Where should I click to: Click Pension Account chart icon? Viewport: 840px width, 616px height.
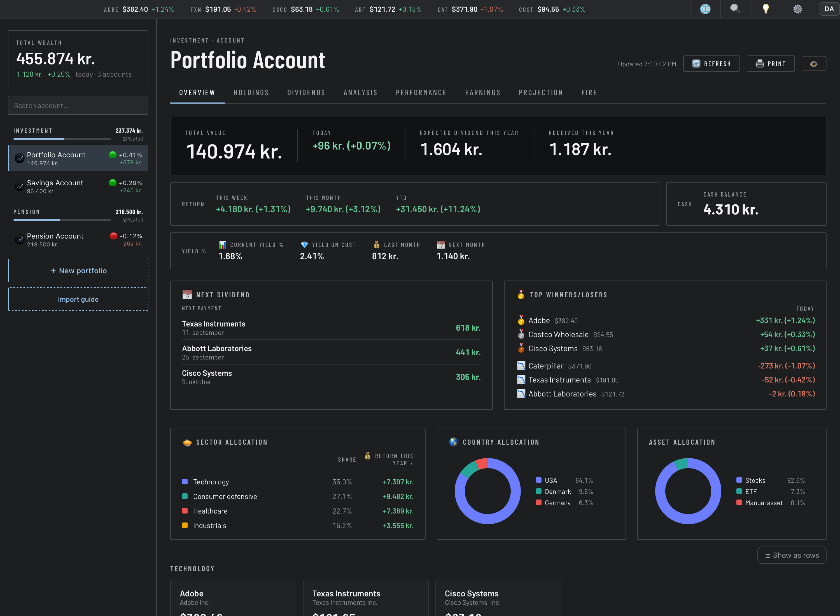(x=19, y=240)
